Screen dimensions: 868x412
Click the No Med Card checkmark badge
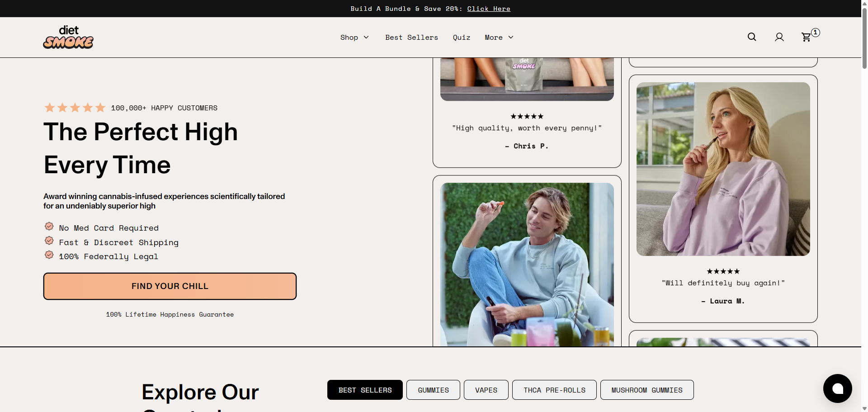pyautogui.click(x=49, y=226)
